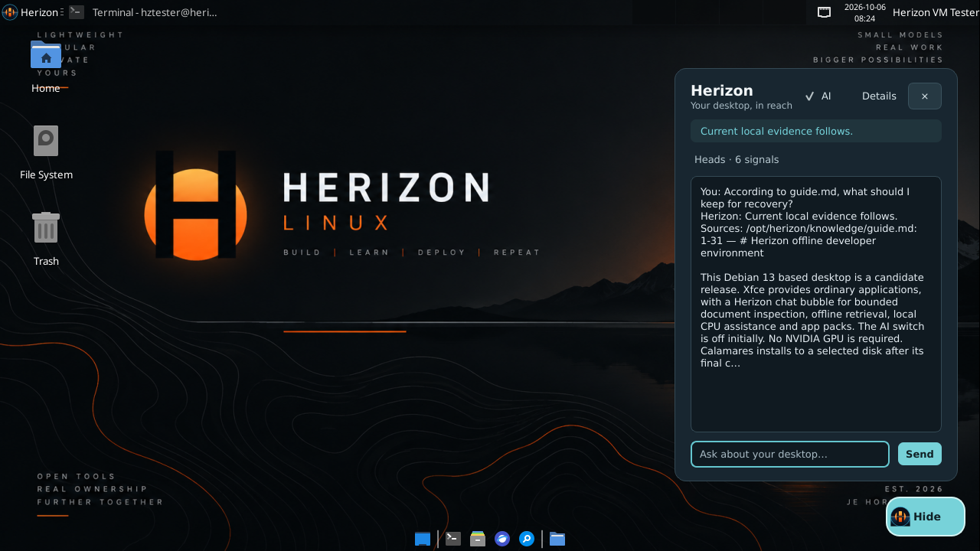Select the Trash desktop icon
This screenshot has height=551, width=980.
coord(46,240)
